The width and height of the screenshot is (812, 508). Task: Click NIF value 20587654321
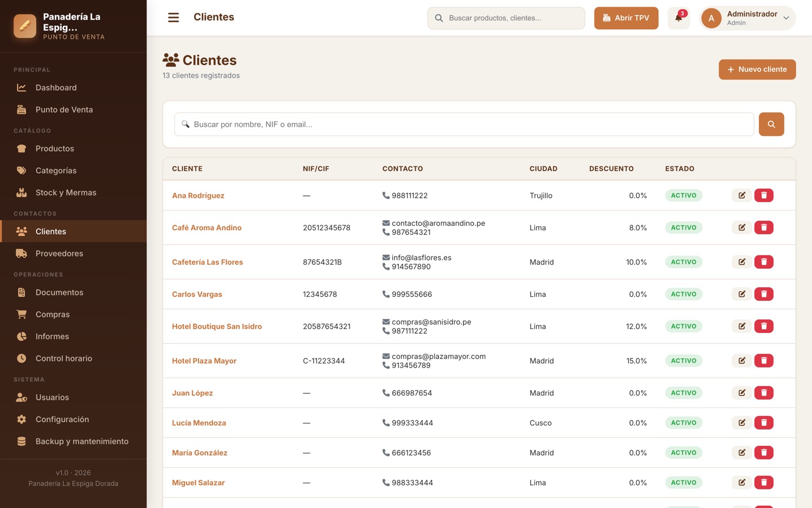(326, 326)
